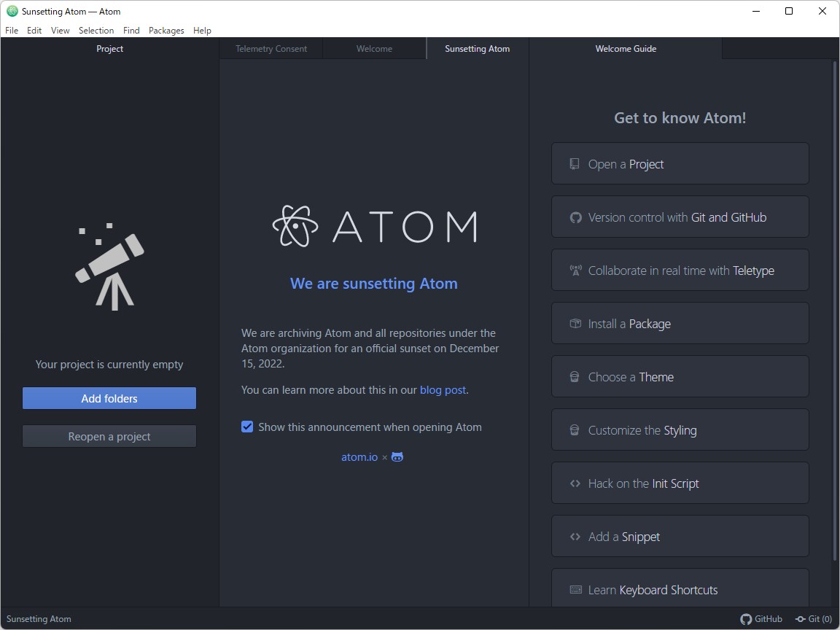840x630 pixels.
Task: Expand the Hack on the Init Script section
Action: [x=680, y=483]
